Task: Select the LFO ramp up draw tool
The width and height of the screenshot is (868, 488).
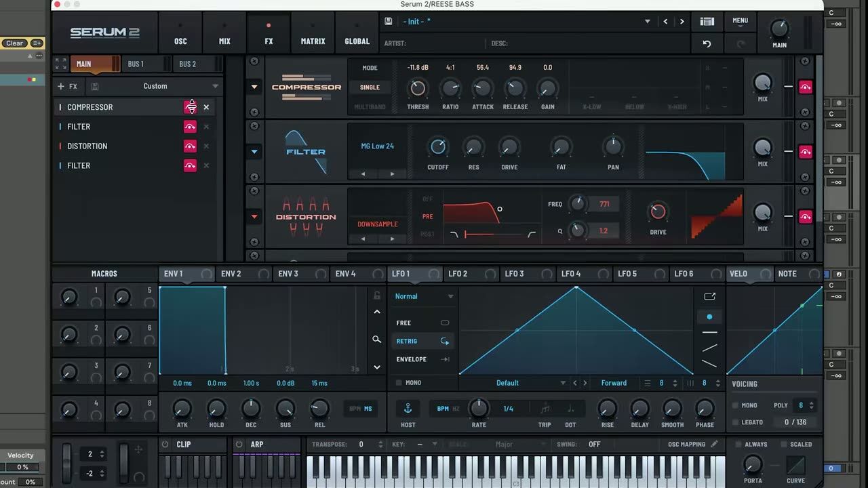Action: coord(709,348)
